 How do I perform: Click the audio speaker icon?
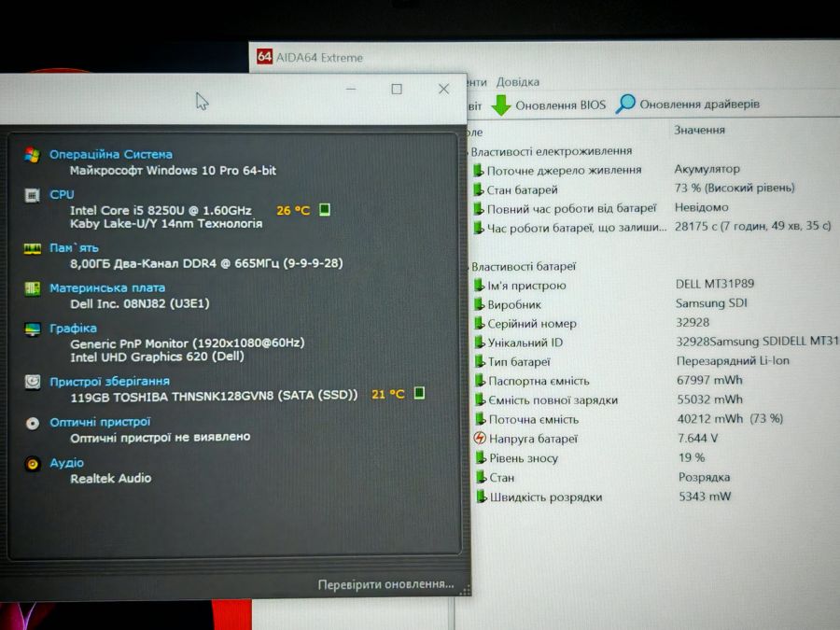coord(33,463)
